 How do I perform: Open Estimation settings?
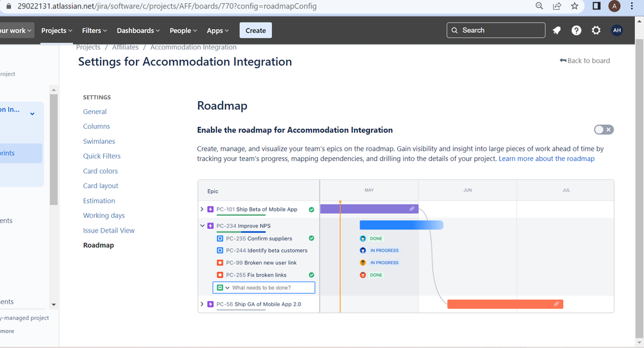(99, 200)
